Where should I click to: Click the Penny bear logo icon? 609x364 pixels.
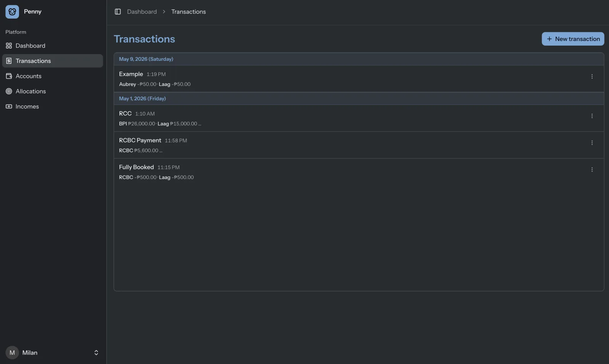[x=12, y=12]
